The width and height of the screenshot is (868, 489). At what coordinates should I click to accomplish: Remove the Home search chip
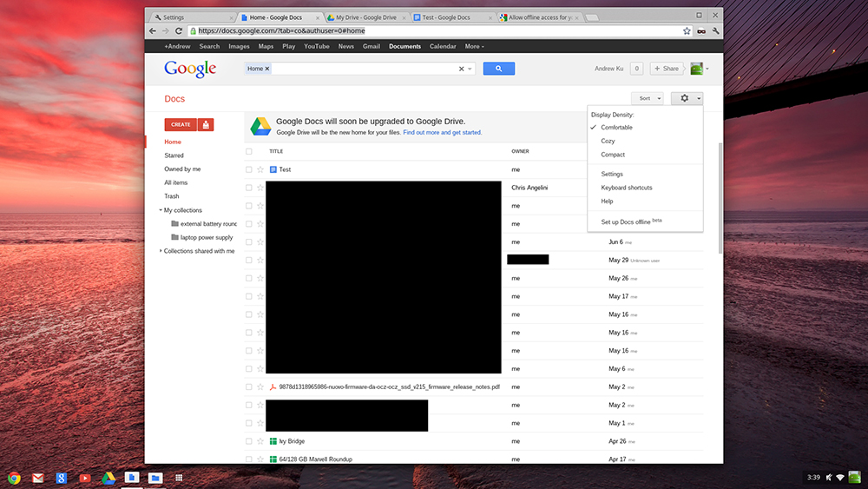click(266, 69)
